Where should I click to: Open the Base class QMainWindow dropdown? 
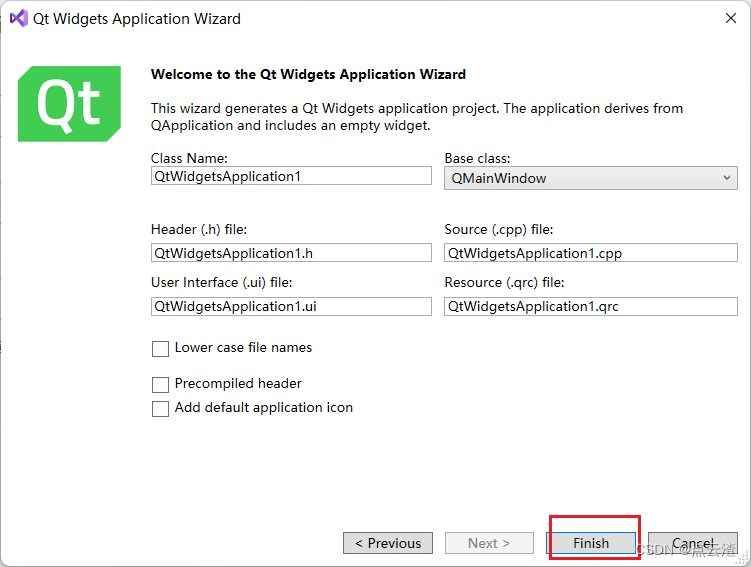[591, 178]
